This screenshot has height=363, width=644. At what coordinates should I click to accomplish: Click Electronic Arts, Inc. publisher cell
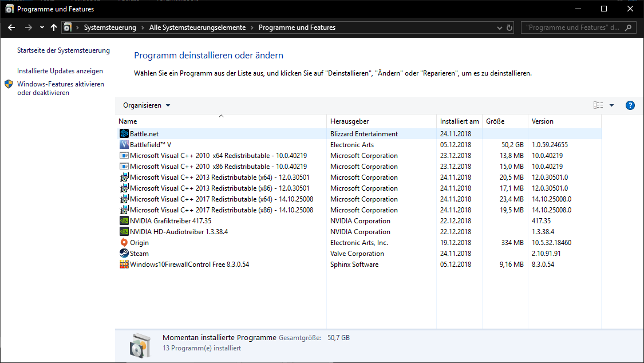coord(359,243)
